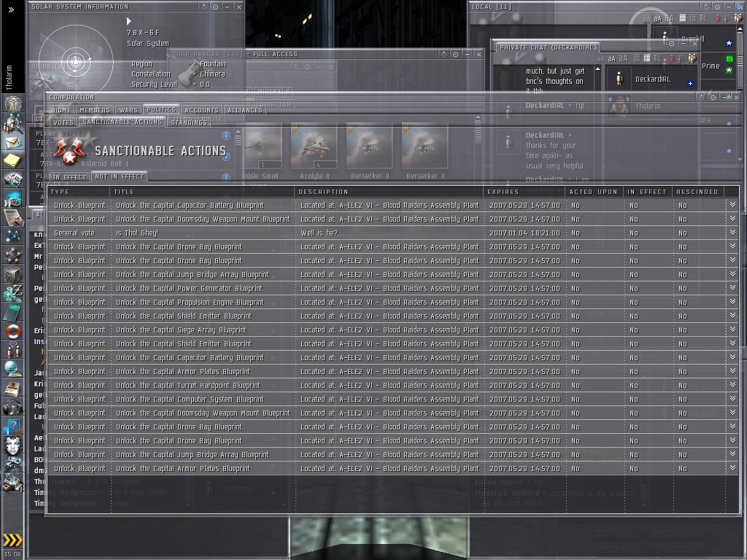The height and width of the screenshot is (560, 747).
Task: Open the Assets cube sidebar icon
Action: [x=13, y=274]
